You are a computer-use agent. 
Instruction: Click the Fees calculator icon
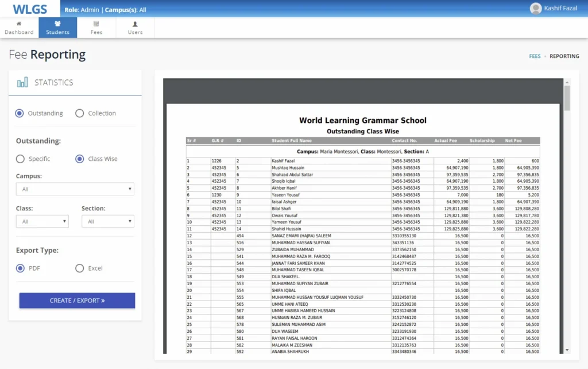click(96, 24)
